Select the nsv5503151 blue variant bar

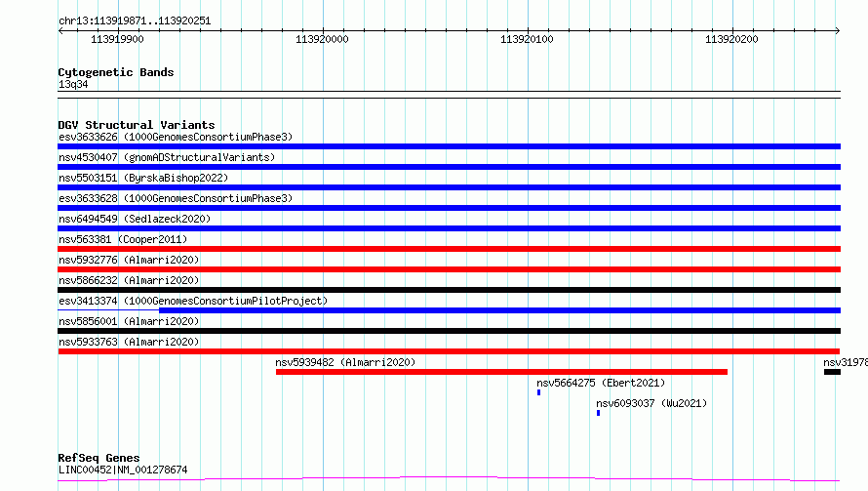[x=449, y=187]
